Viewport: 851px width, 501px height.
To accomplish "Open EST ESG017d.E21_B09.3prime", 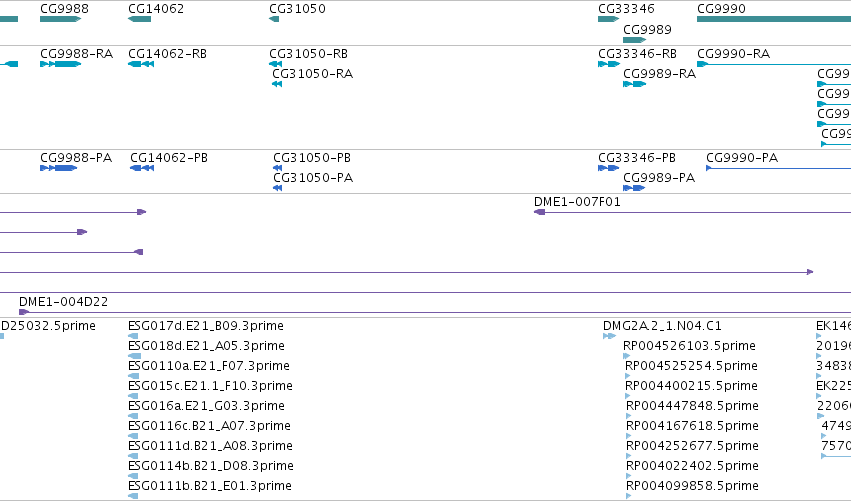I will point(206,326).
